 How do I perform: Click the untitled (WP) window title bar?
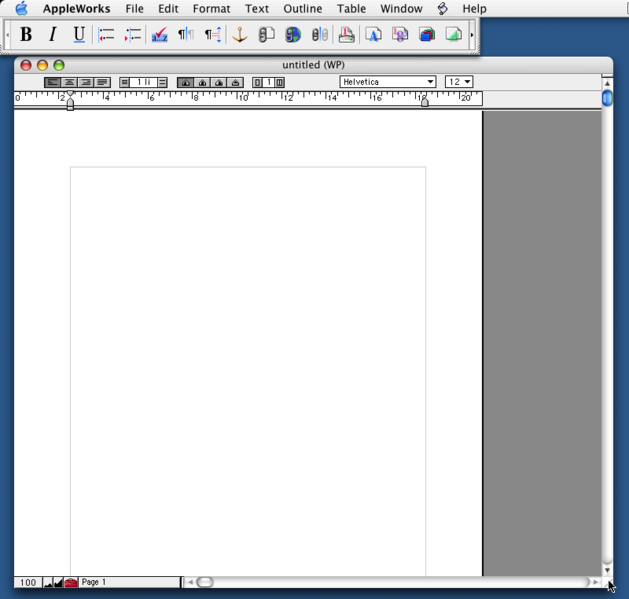click(x=313, y=65)
